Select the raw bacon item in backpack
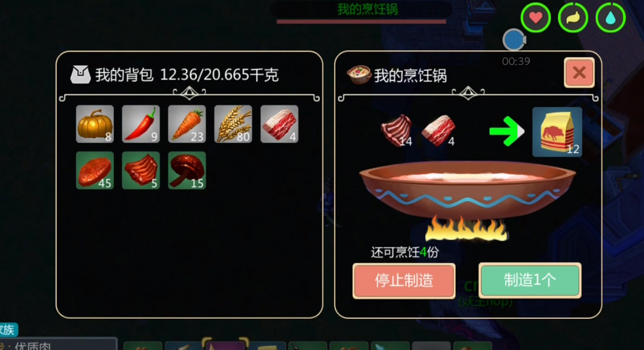Screen dimensions: 644x350 (279, 124)
